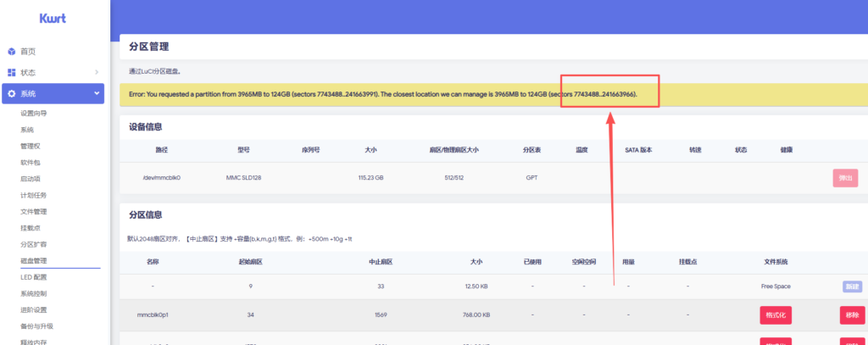Viewport: 868px width, 345px height.
Task: Click the mmcblk0p1 partition name
Action: [x=153, y=314]
